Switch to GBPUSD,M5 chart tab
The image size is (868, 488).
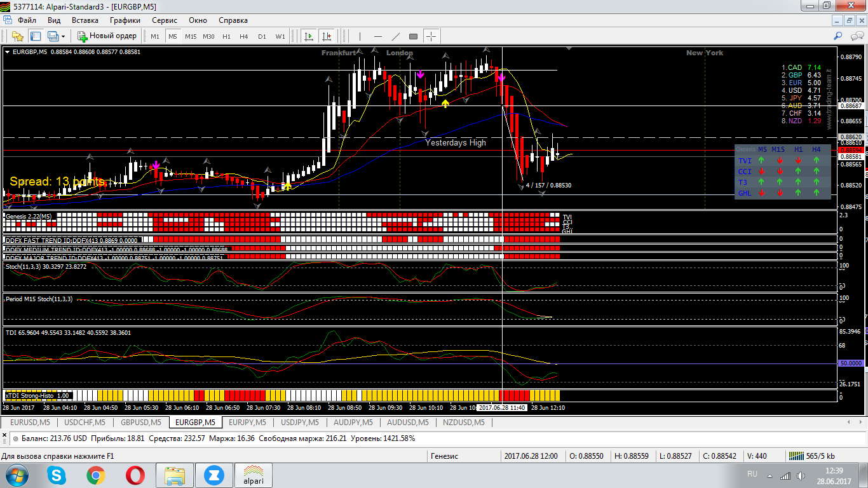tap(140, 422)
